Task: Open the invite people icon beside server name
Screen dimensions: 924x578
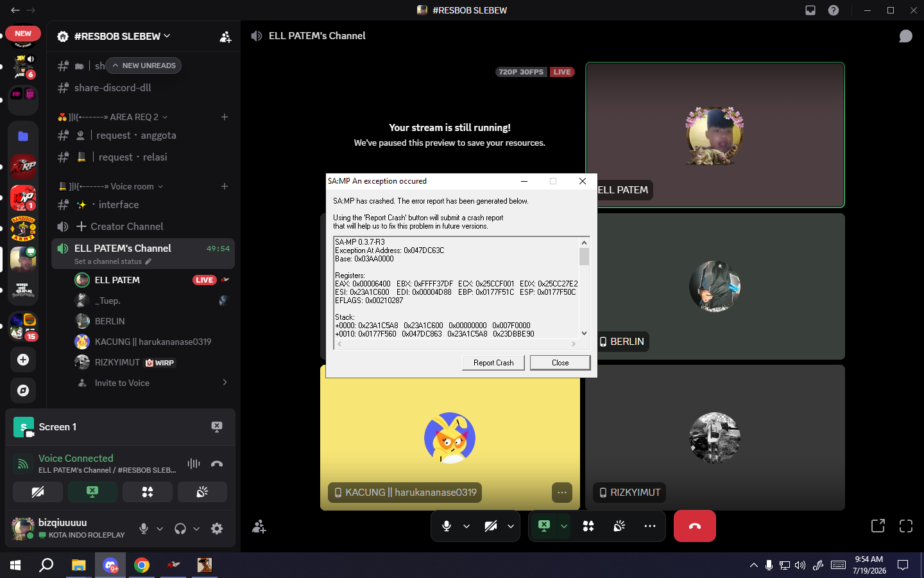Action: point(225,37)
